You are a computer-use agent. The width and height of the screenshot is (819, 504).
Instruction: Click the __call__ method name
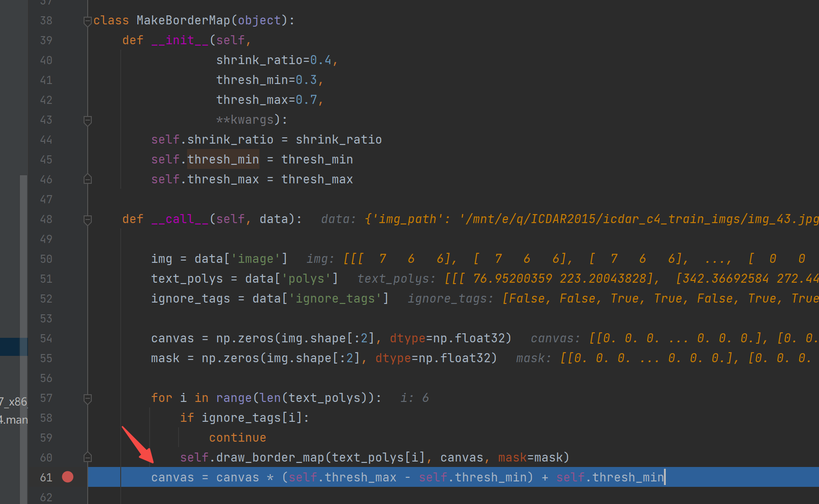coord(180,219)
